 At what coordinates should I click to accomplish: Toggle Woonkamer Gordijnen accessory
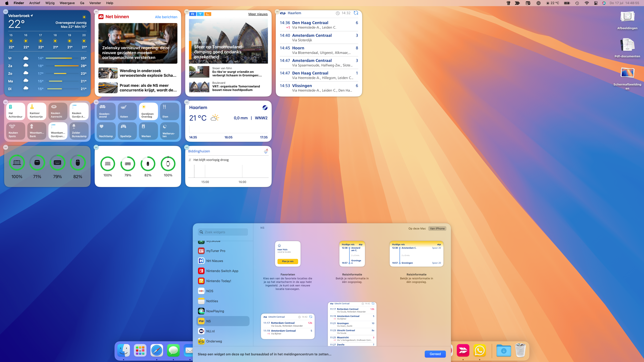pyautogui.click(x=58, y=131)
